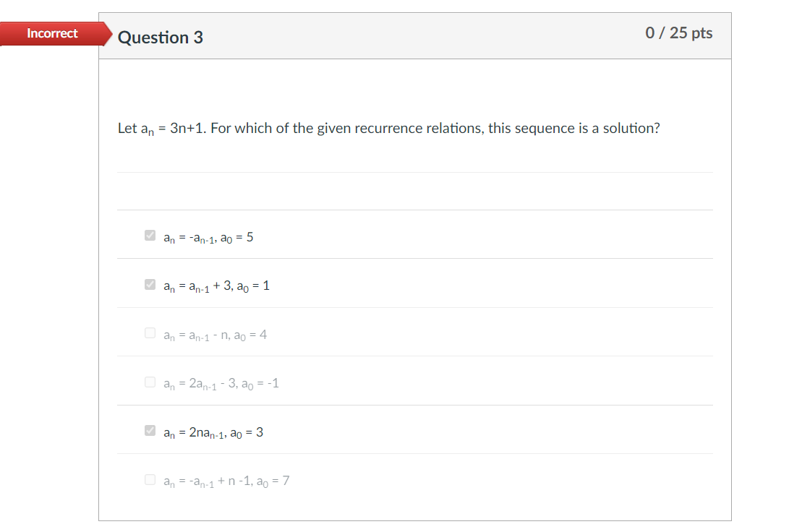Select the answer label "aₙ = -aₙ₋₁, a₀ = 5"
Image resolution: width=789 pixels, height=532 pixels.
point(208,236)
